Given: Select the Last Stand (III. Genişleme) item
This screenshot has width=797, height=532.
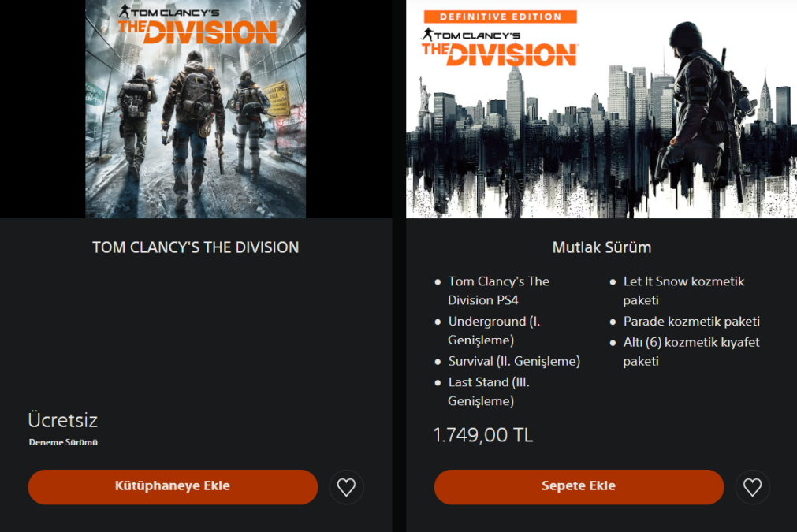Looking at the screenshot, I should [489, 392].
